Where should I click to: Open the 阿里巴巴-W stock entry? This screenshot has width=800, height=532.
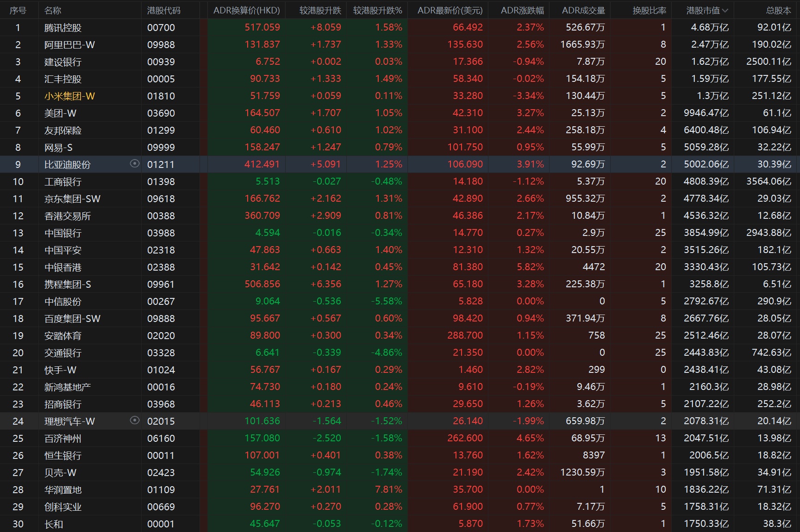click(x=69, y=45)
